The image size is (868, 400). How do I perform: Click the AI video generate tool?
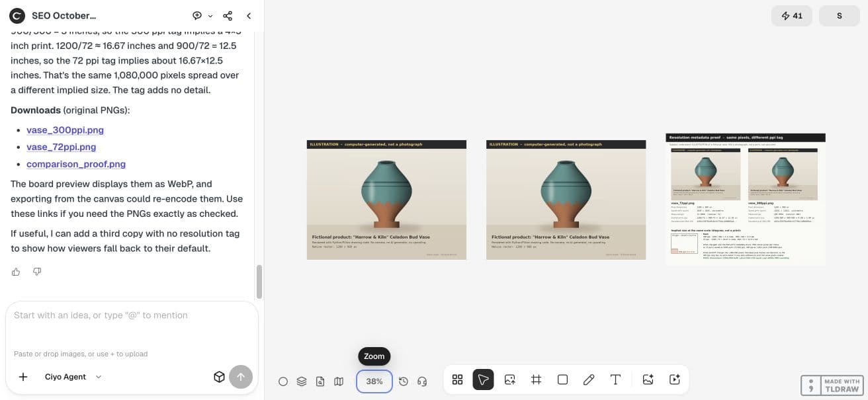click(675, 380)
